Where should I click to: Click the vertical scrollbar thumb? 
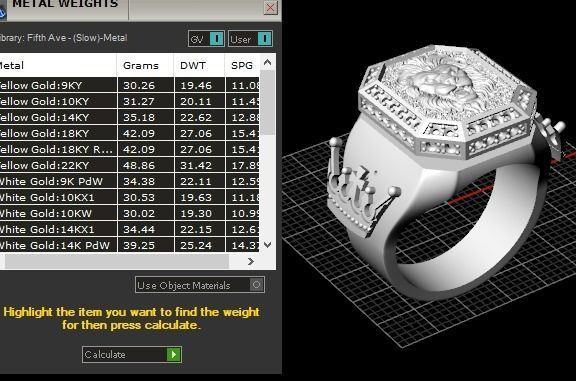267,102
